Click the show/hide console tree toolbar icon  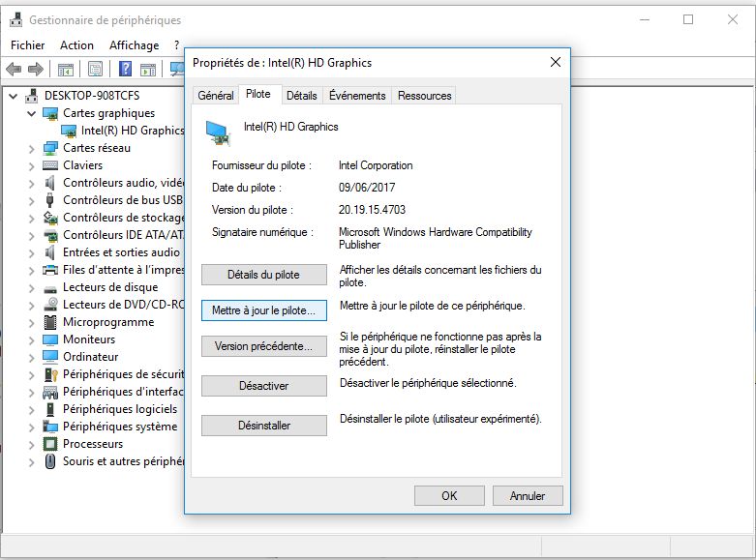click(x=66, y=70)
